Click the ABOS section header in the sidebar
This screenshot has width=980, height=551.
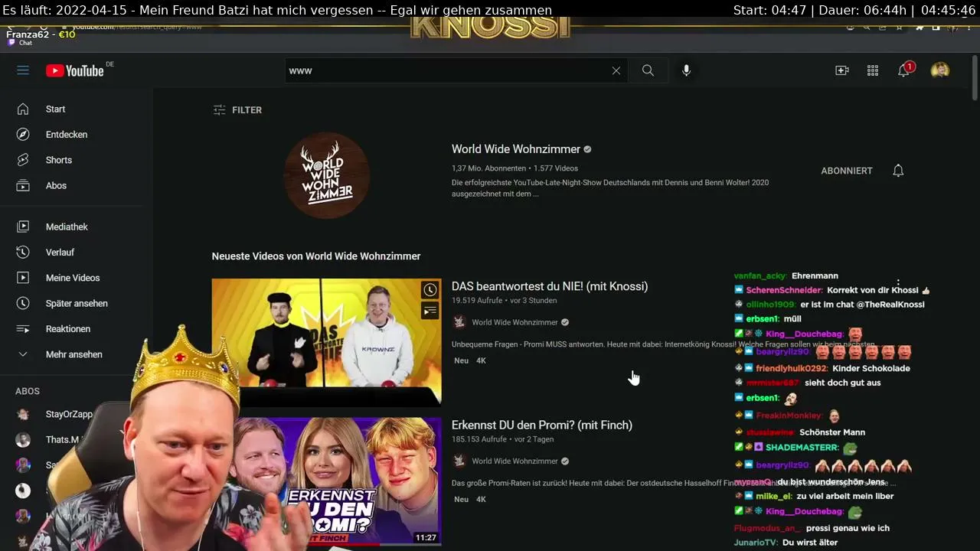click(x=28, y=391)
